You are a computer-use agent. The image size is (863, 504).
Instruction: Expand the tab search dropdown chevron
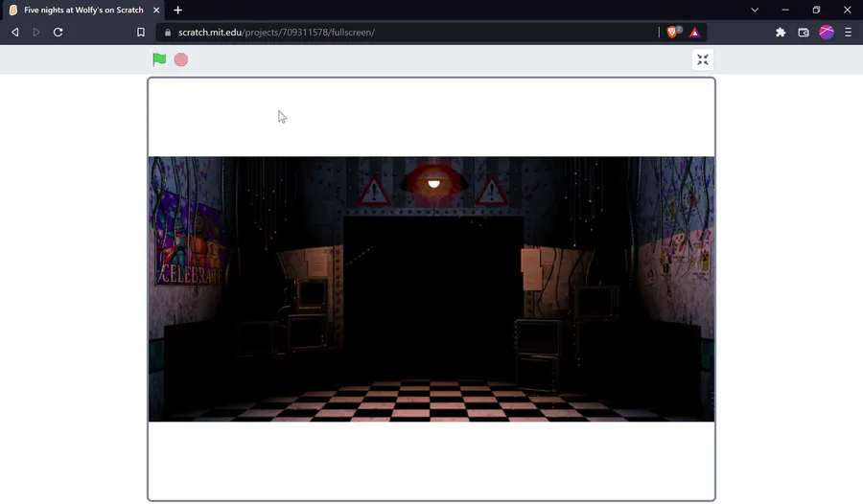click(x=755, y=10)
